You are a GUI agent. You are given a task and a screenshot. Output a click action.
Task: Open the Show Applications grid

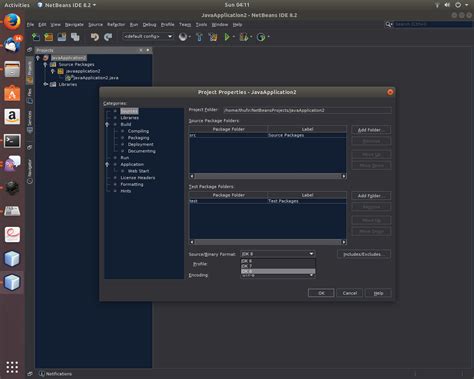coord(12,367)
